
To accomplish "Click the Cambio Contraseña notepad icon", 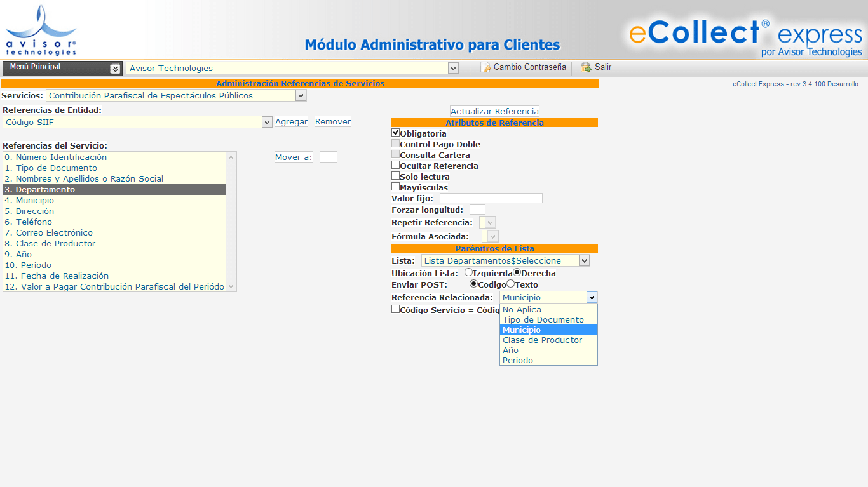I will click(485, 67).
